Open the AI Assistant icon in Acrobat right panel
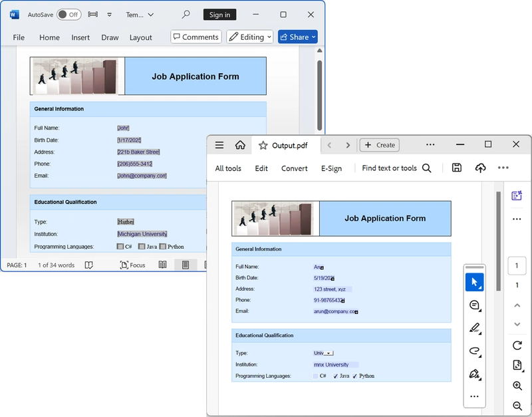Screen dimensions: 532x417 tap(517, 196)
